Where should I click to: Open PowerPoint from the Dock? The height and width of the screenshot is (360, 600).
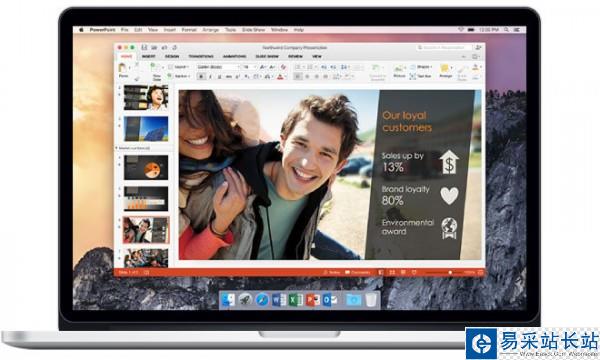click(312, 300)
